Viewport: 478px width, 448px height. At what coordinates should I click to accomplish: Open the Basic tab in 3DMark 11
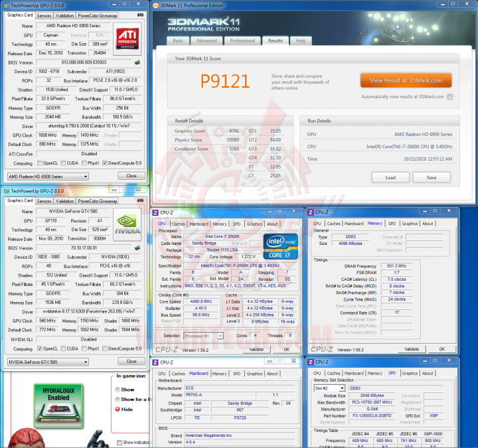coord(178,40)
